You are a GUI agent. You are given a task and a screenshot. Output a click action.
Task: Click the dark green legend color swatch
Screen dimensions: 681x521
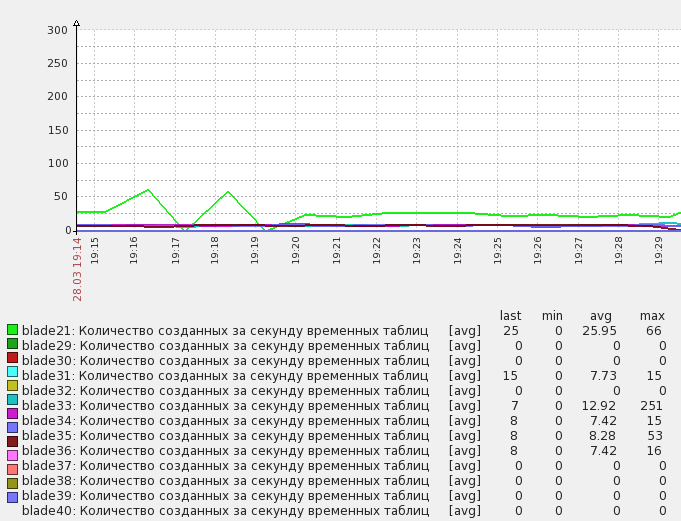click(13, 344)
